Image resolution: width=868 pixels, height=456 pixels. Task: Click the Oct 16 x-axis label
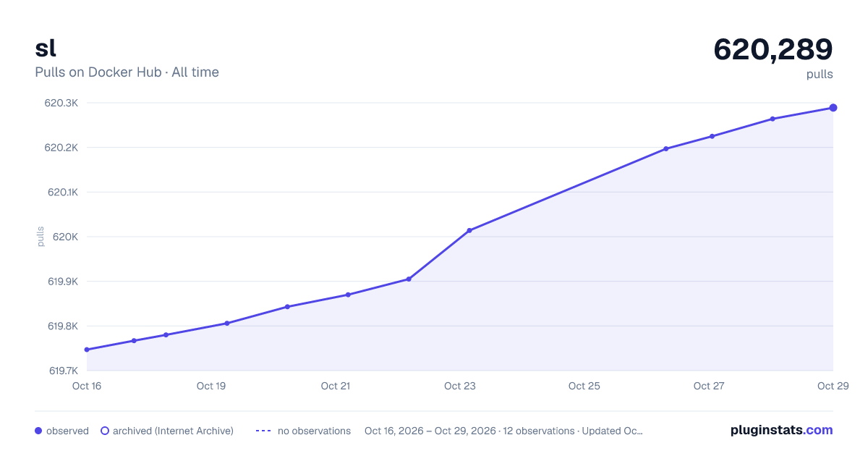pos(87,386)
